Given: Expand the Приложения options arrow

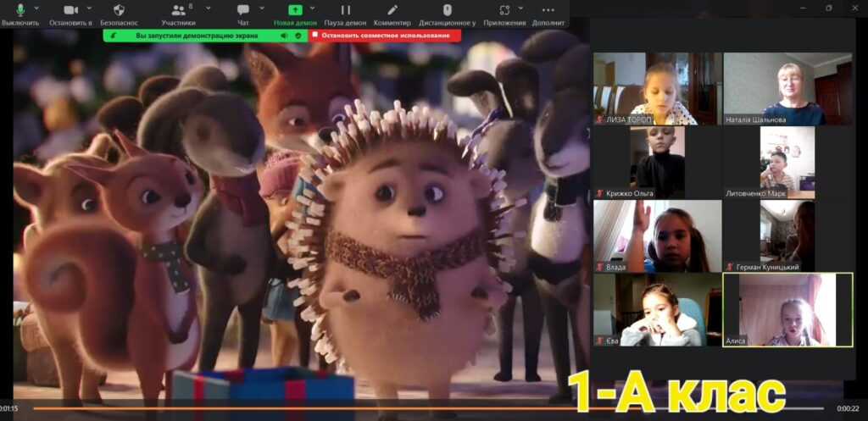Looking at the screenshot, I should point(520,8).
